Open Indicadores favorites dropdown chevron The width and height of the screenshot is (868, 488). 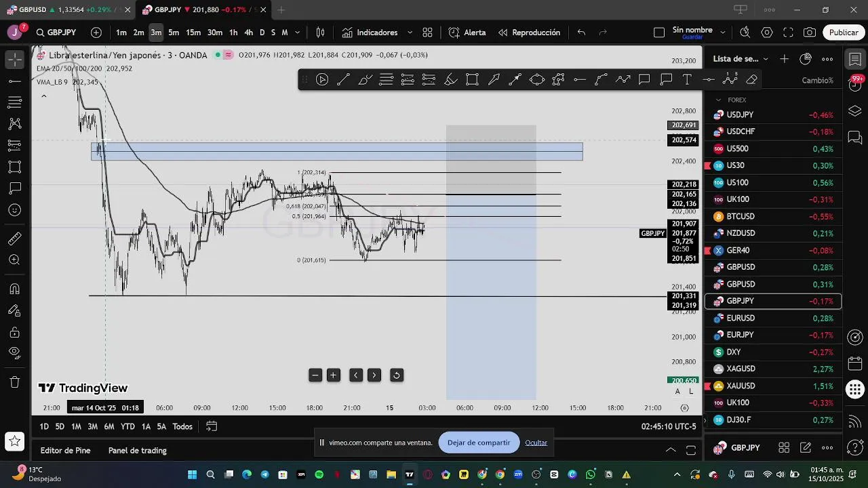point(411,33)
